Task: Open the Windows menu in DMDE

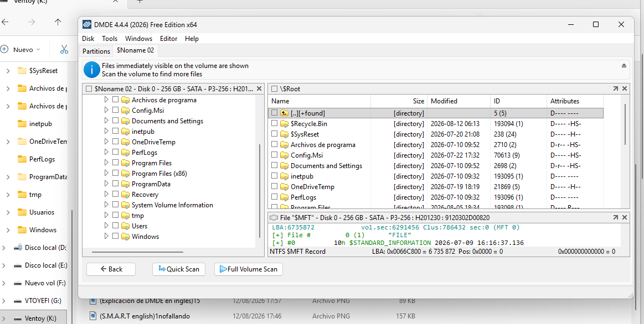Action: tap(139, 39)
